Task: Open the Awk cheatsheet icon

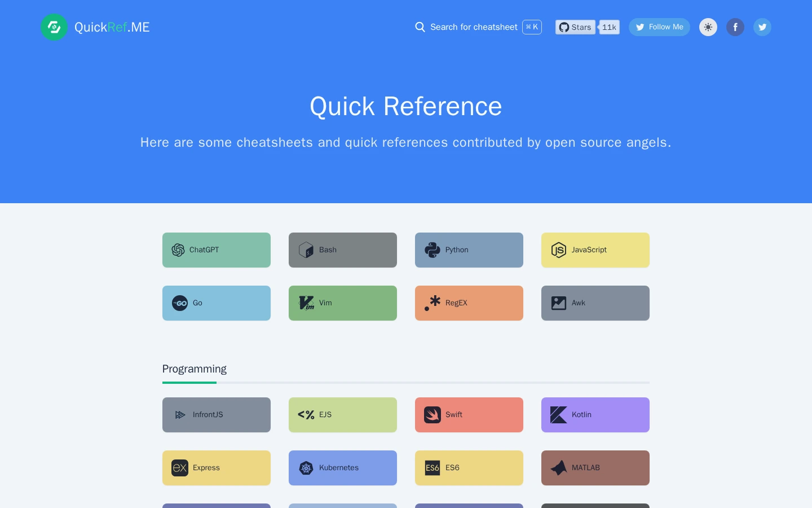Action: tap(559, 303)
